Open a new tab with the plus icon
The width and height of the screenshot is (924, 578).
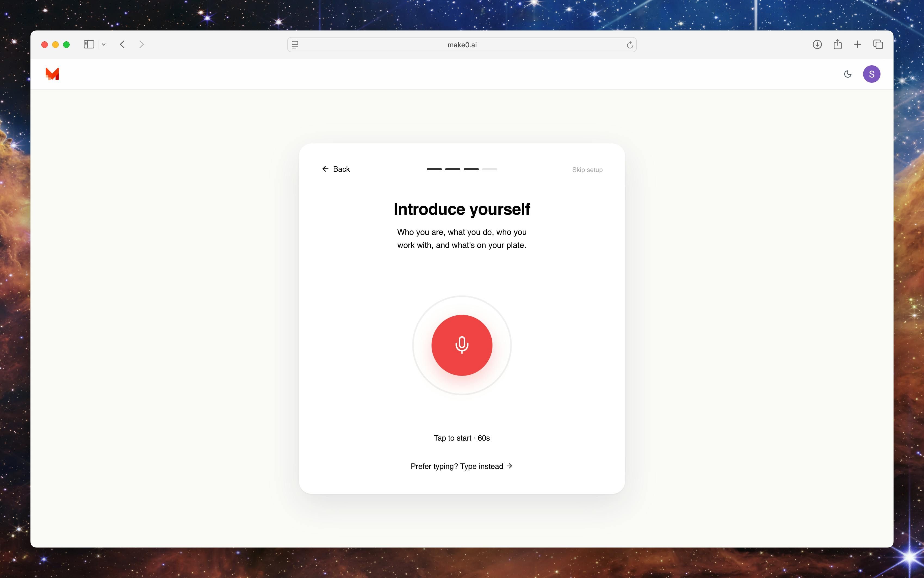857,44
